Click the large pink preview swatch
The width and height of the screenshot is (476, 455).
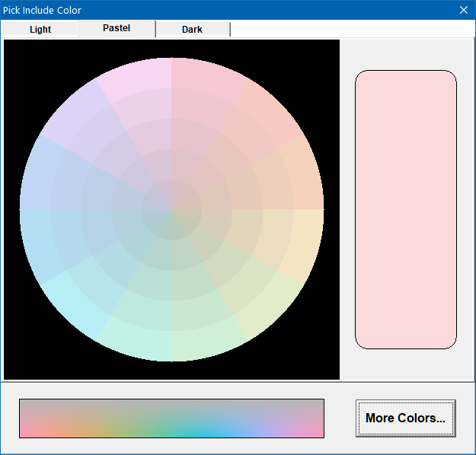[405, 209]
